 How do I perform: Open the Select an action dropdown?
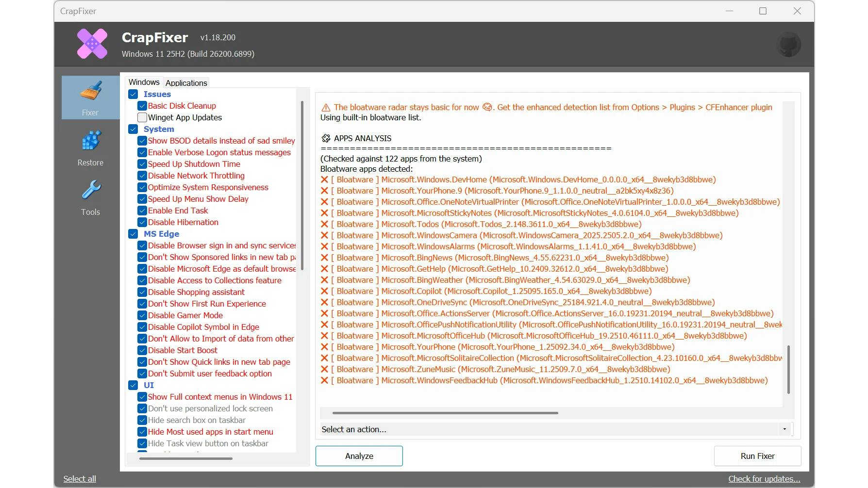(556, 429)
